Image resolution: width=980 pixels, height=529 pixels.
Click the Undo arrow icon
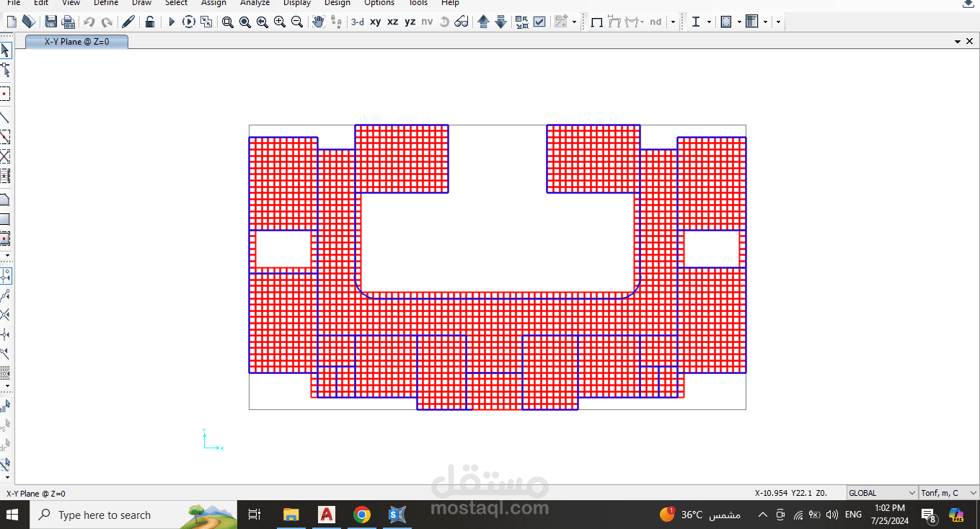tap(89, 22)
